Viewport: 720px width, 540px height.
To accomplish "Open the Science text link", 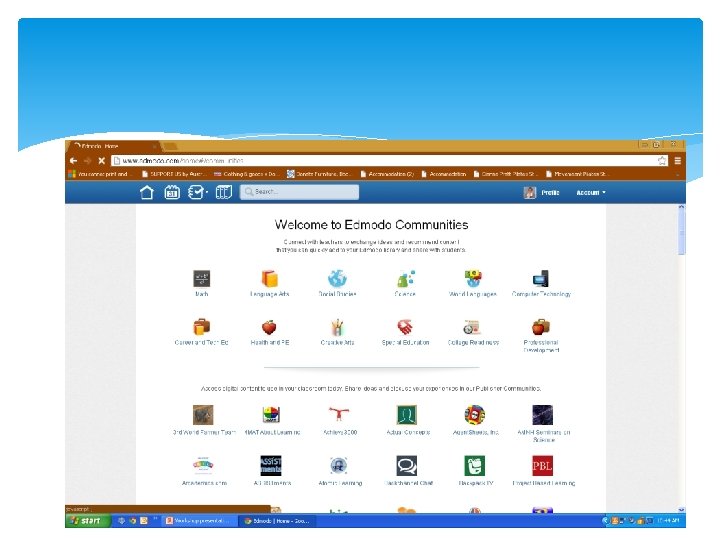I will click(x=405, y=294).
